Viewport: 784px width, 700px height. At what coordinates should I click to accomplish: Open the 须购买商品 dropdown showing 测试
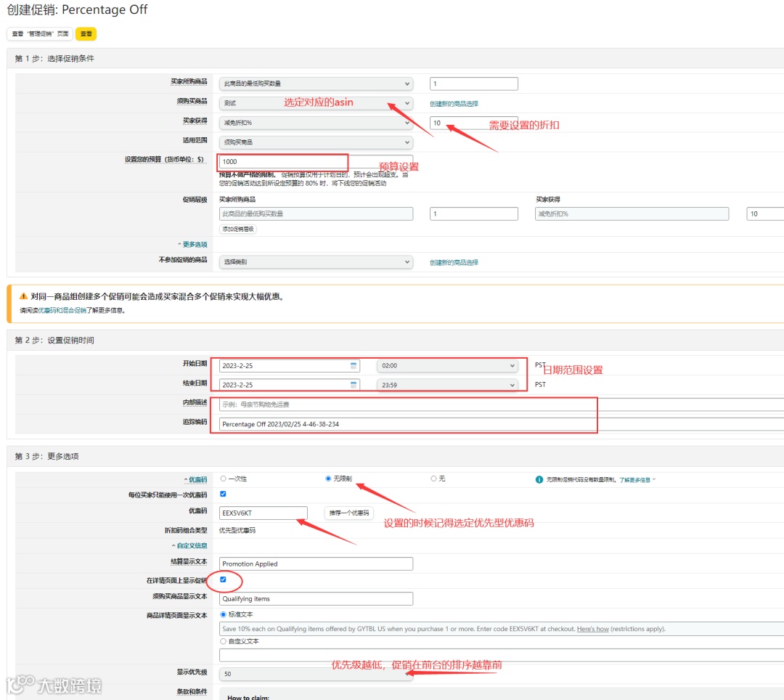tap(316, 103)
